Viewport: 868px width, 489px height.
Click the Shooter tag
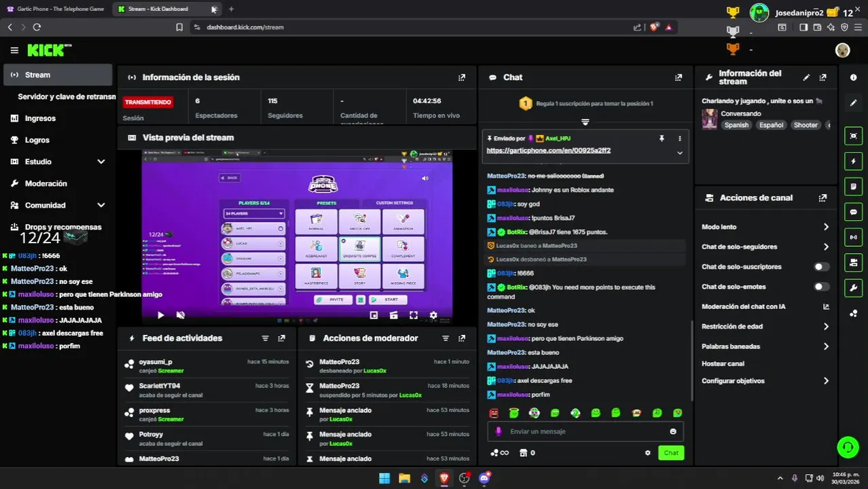tap(806, 125)
